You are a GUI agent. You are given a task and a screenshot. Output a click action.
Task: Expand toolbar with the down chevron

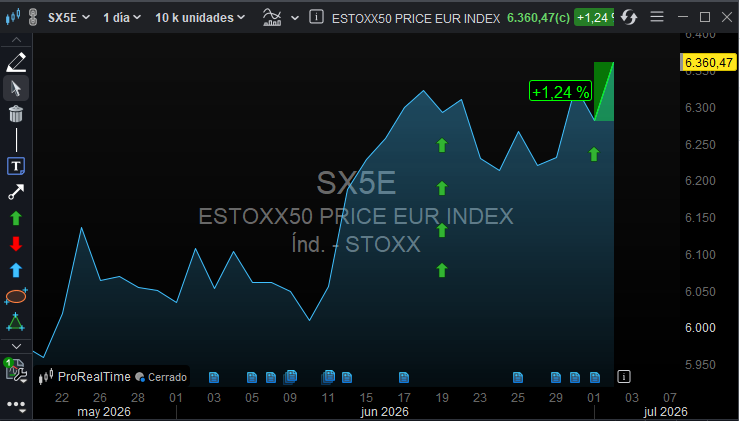tap(16, 346)
